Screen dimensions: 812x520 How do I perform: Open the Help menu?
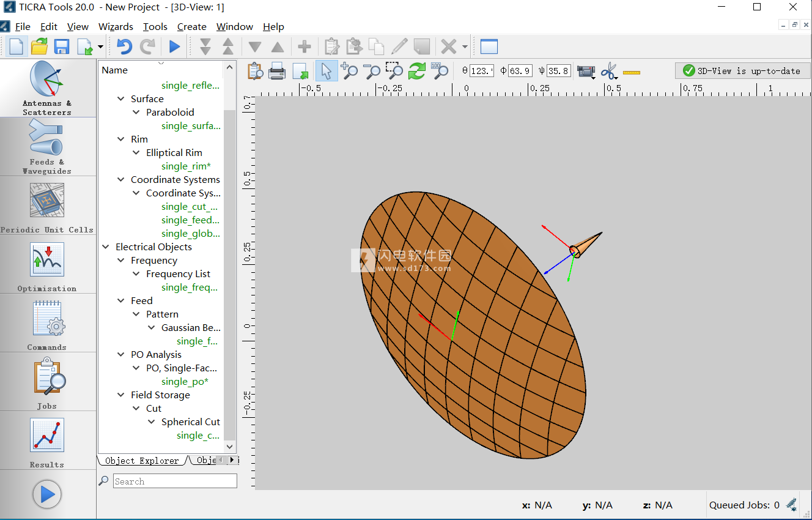click(x=273, y=26)
